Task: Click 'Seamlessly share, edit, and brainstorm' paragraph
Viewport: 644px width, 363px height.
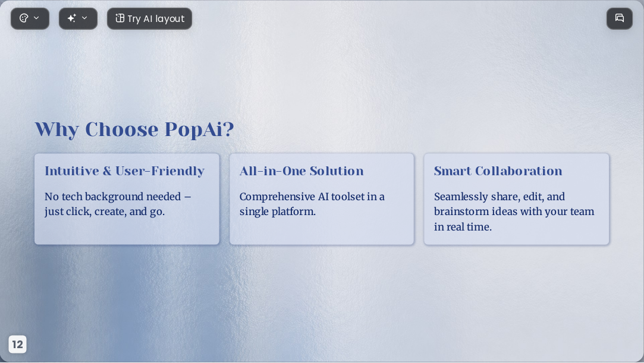Action: (x=514, y=212)
